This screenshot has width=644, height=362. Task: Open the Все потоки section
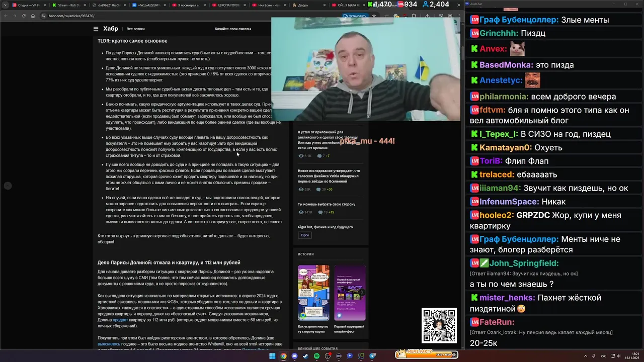tap(136, 29)
